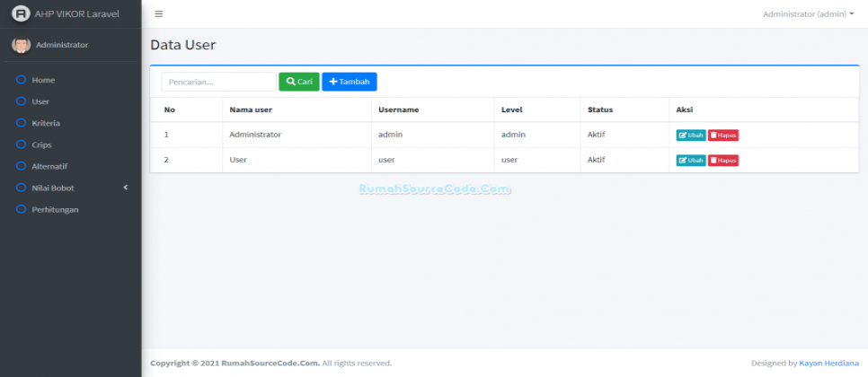Click Hapus for the User row

click(723, 161)
